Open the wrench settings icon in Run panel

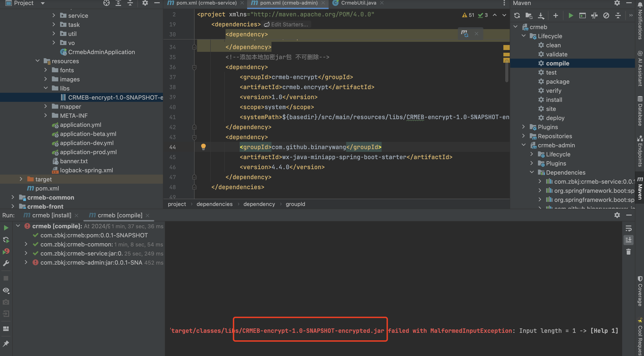point(6,263)
